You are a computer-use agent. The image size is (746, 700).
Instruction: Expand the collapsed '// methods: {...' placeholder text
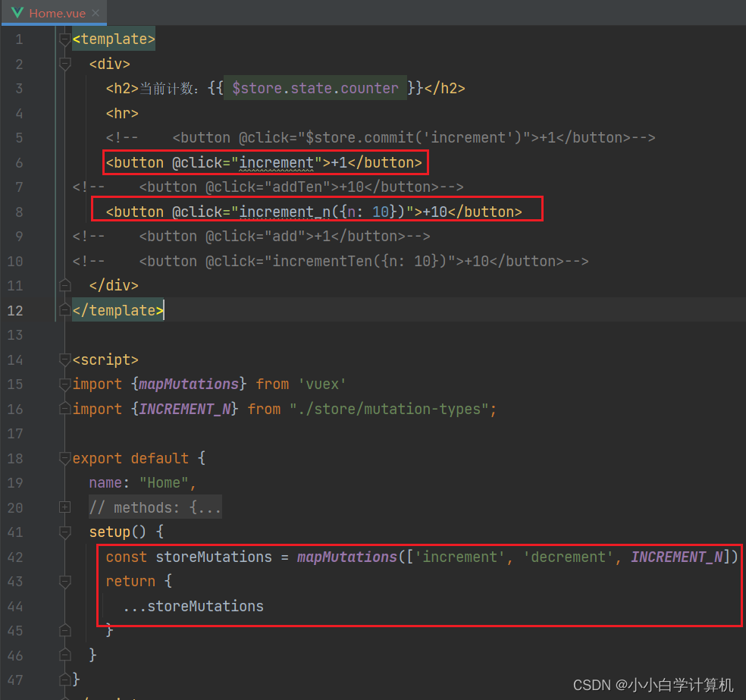[x=155, y=507]
